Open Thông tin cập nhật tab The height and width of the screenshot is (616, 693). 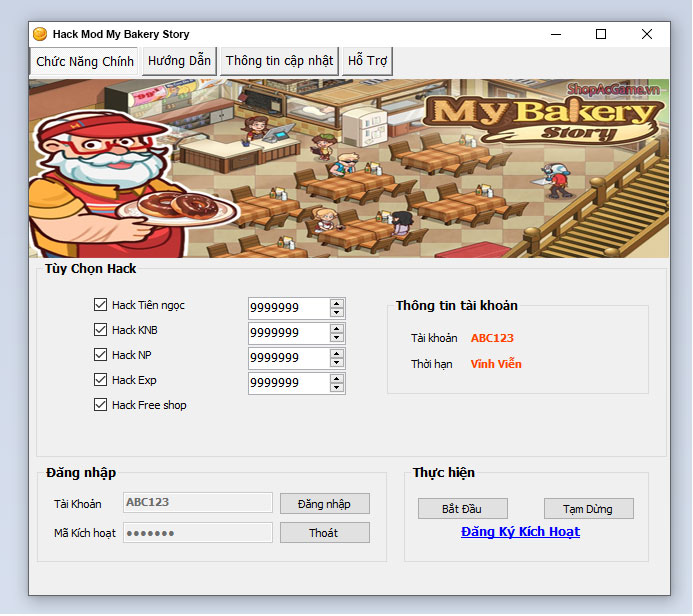pyautogui.click(x=279, y=61)
